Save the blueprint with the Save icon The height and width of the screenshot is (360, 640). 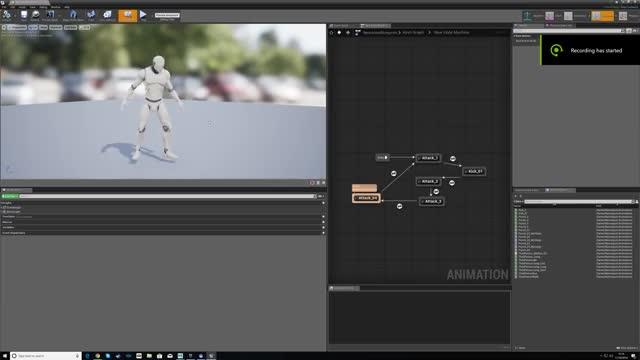24,15
